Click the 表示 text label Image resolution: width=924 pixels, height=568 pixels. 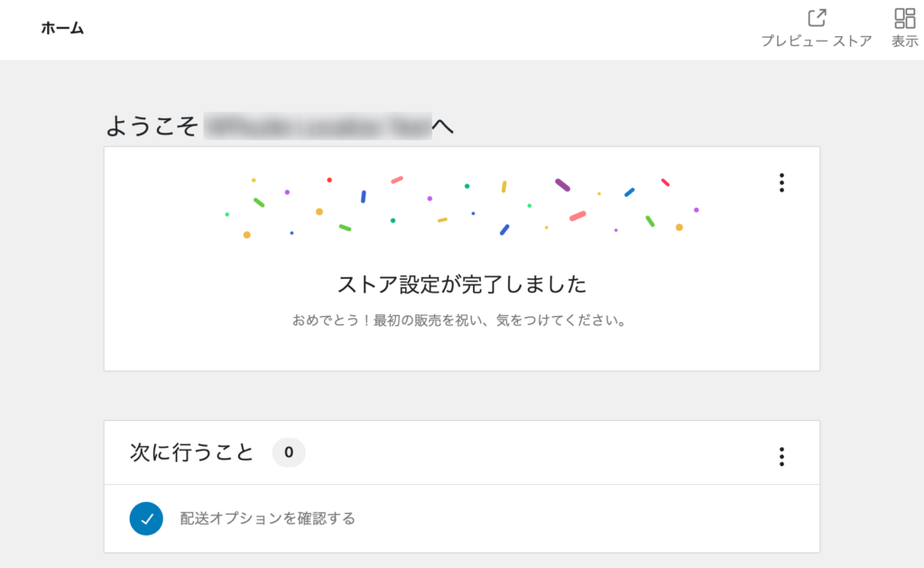click(x=904, y=41)
